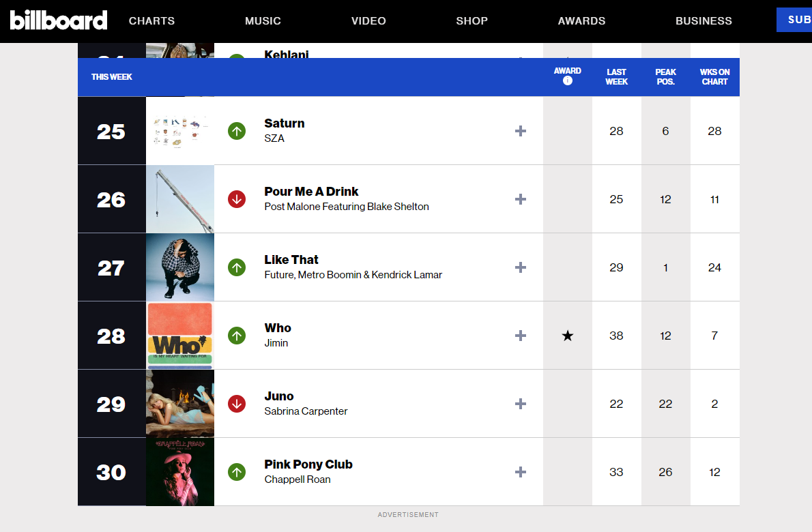Expand Pink Pony Club plus icon
The height and width of the screenshot is (532, 812).
click(x=521, y=472)
